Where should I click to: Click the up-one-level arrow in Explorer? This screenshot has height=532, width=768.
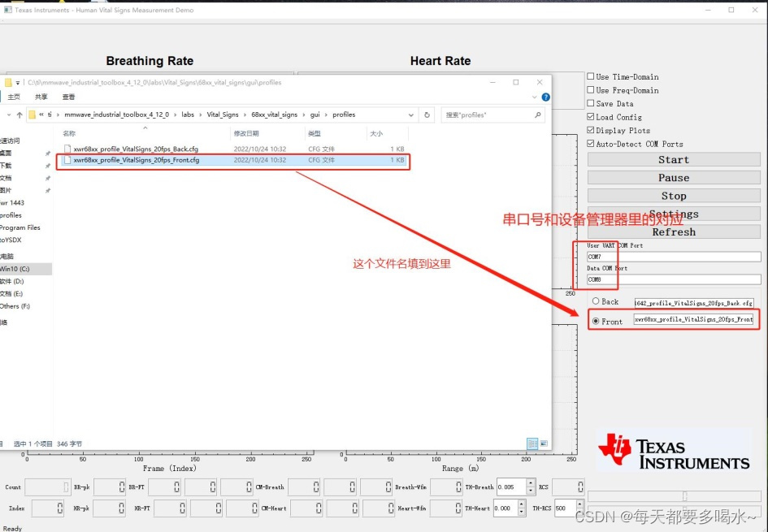coord(20,115)
